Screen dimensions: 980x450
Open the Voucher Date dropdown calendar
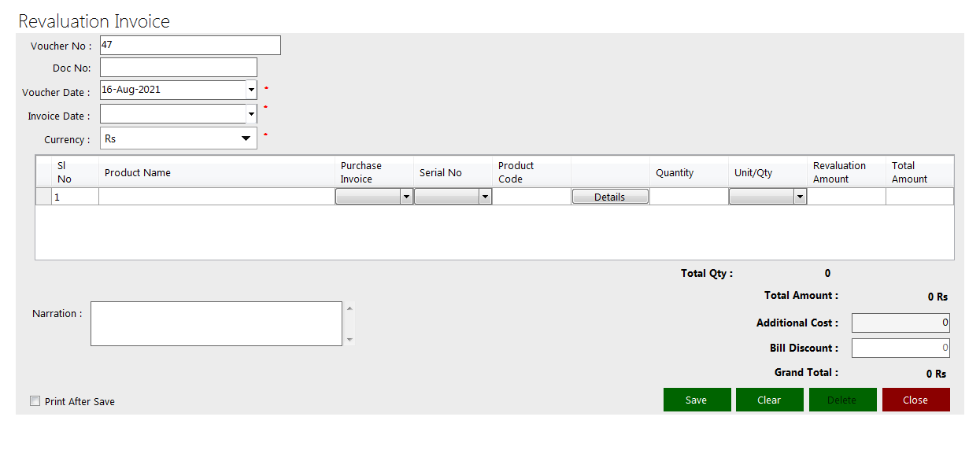(x=251, y=90)
